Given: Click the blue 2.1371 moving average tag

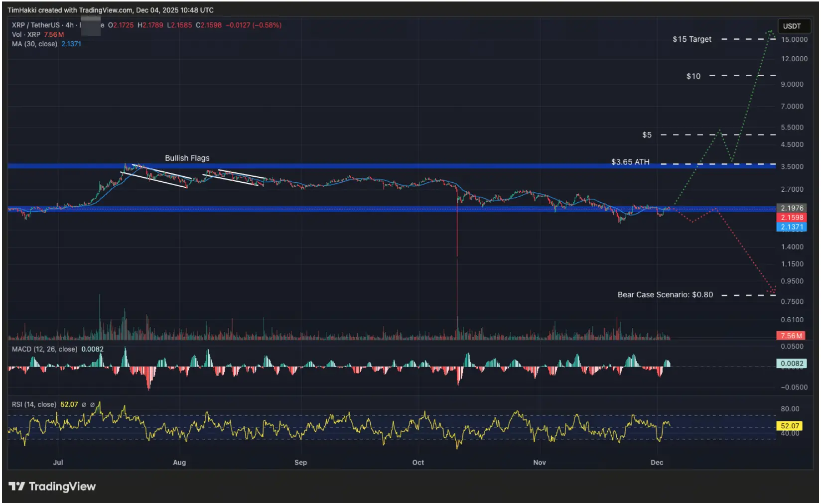Looking at the screenshot, I should (x=793, y=227).
